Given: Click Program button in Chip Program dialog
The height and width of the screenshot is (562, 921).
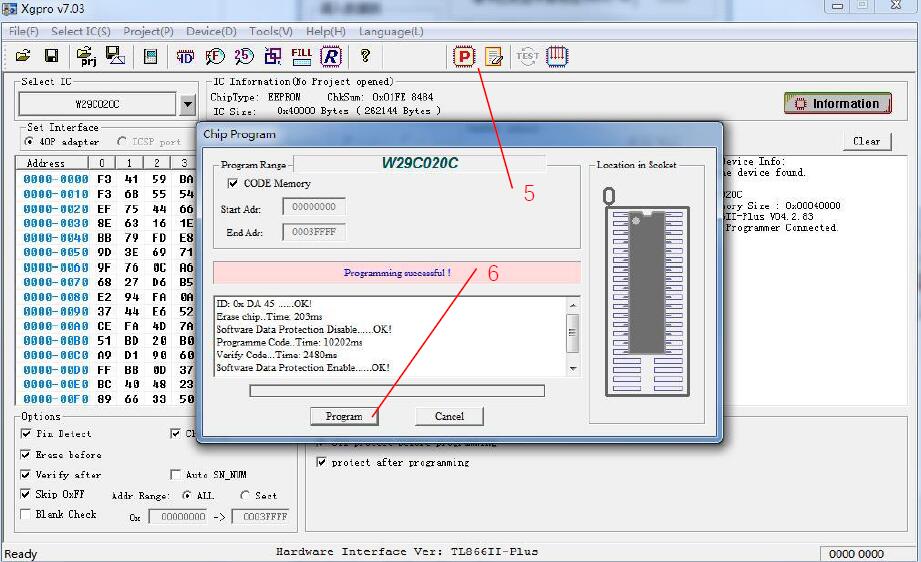Looking at the screenshot, I should pos(344,416).
